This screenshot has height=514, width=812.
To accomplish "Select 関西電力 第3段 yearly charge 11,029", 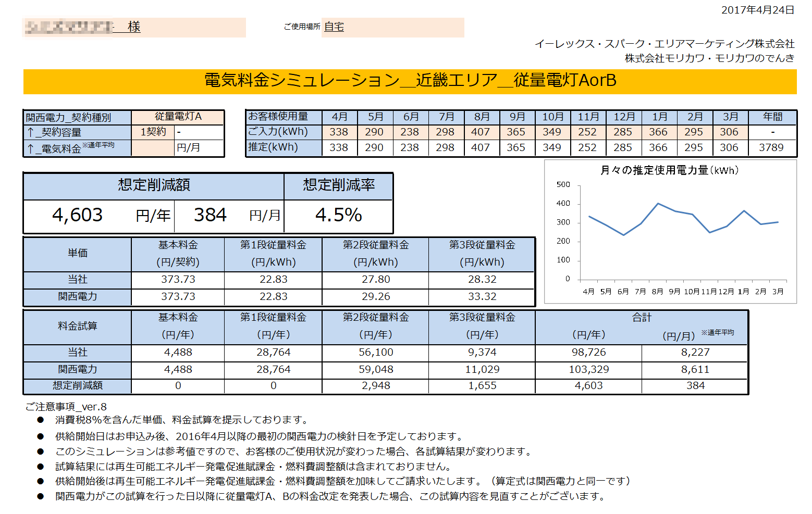I will [x=482, y=370].
